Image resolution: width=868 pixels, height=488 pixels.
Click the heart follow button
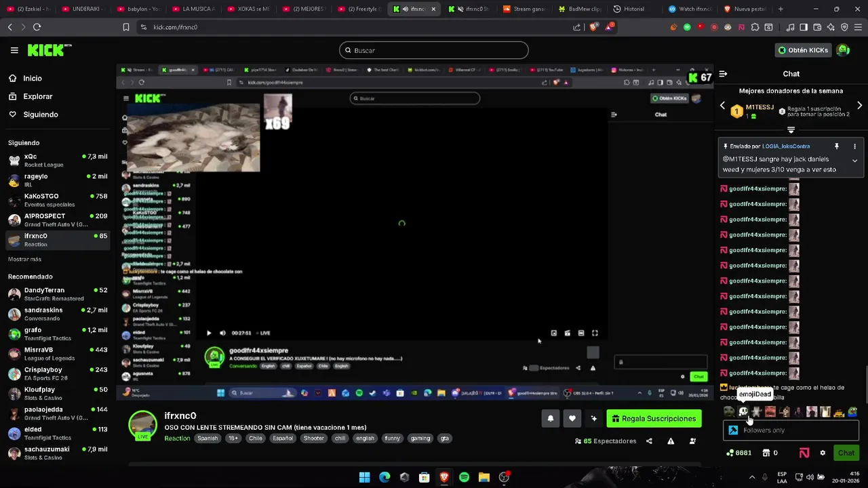coord(572,419)
